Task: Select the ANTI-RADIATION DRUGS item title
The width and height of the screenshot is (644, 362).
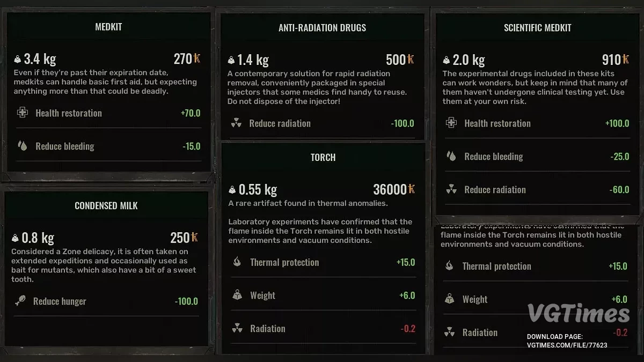Action: pos(322,28)
